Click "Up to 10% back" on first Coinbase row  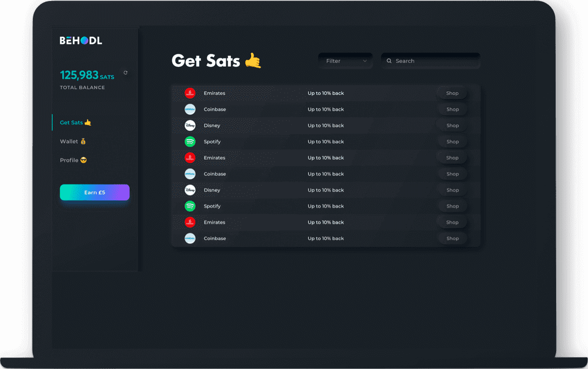pos(326,109)
